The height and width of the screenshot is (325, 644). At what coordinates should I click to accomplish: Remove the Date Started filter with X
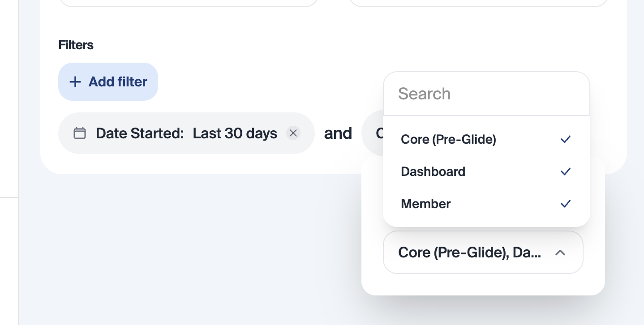pos(293,133)
